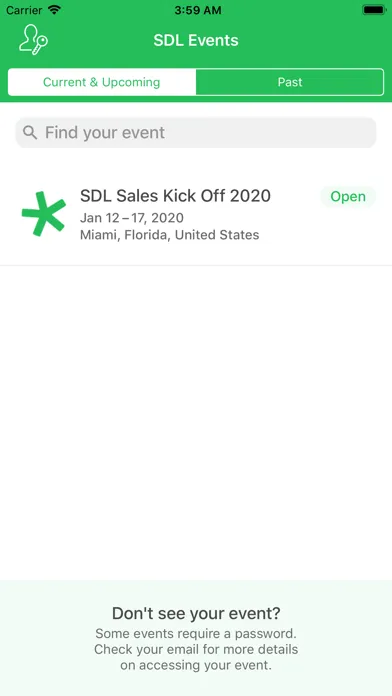Screen dimensions: 392x696
Task: Focus the Find your event search field
Action: [196, 132]
